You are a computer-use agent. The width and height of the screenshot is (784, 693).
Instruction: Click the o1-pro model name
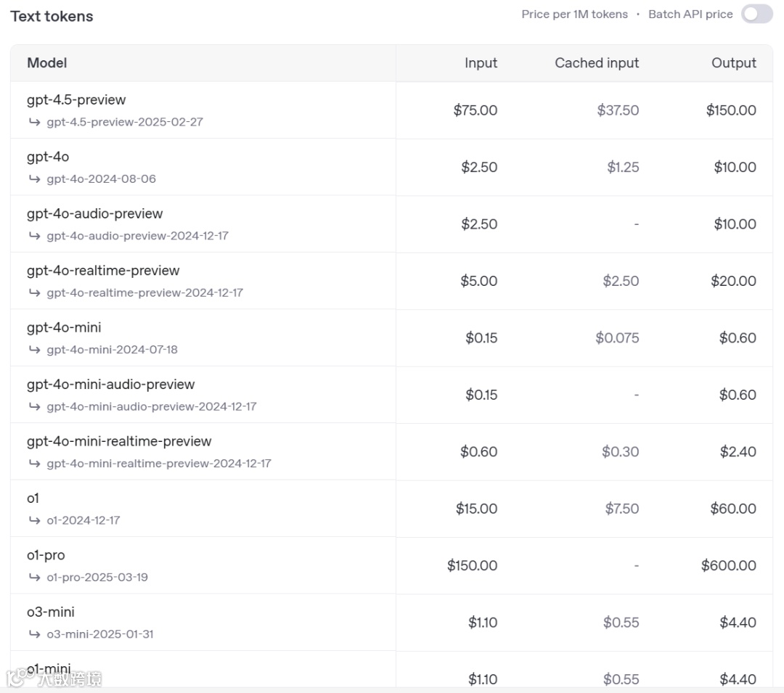pos(46,555)
